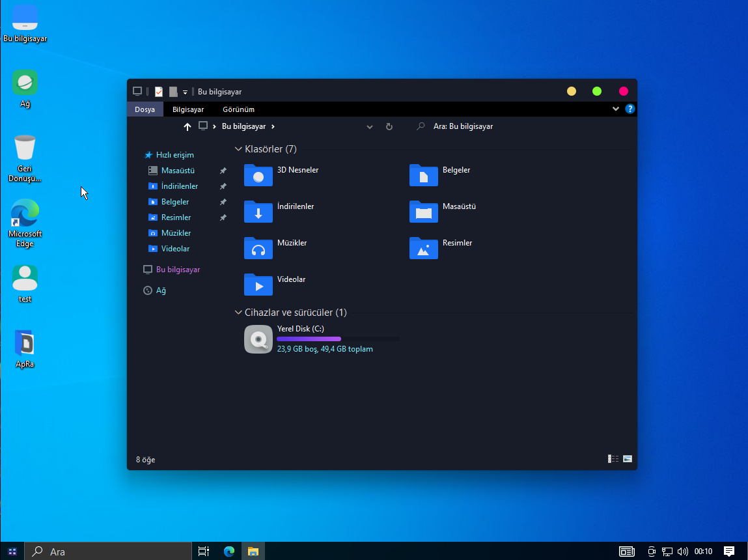Open the Videolar play folder icon

tap(258, 285)
